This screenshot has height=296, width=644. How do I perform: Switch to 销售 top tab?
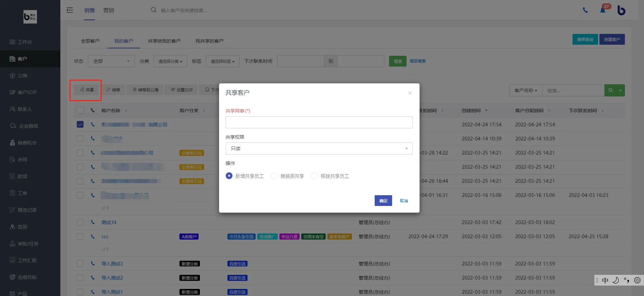(90, 10)
